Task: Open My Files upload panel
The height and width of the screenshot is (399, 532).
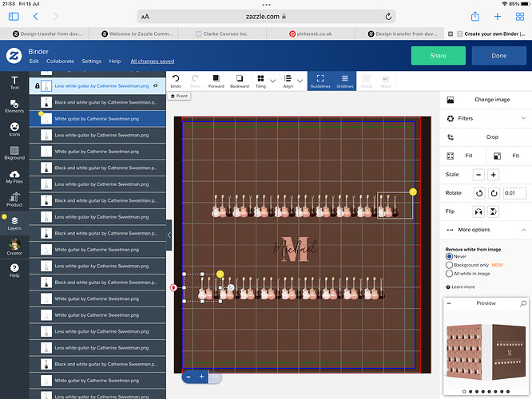Action: click(x=14, y=176)
